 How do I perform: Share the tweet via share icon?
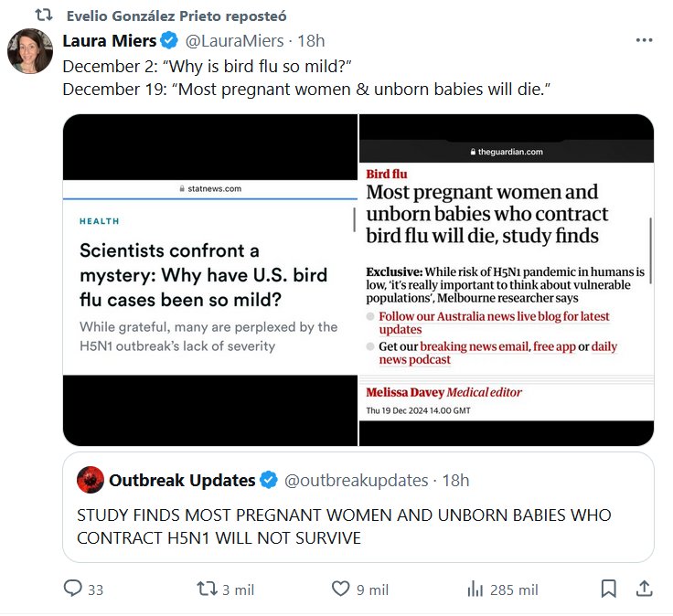click(x=644, y=589)
